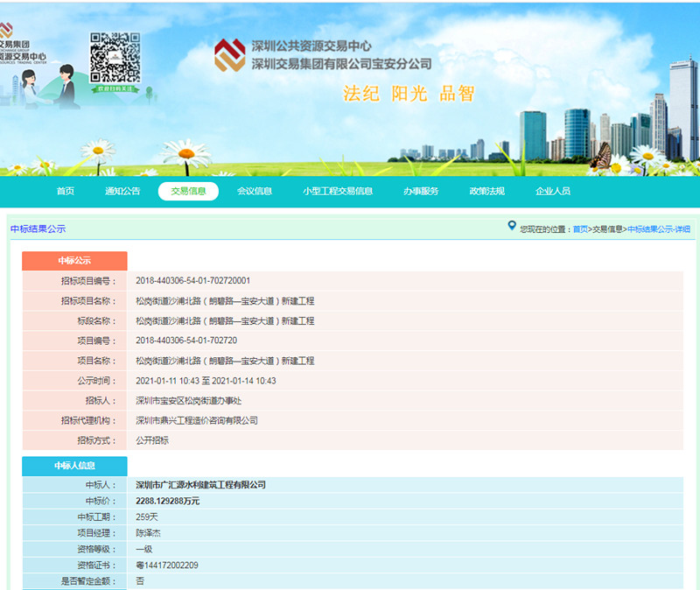Open the 通知公告 navigation menu

pos(122,191)
